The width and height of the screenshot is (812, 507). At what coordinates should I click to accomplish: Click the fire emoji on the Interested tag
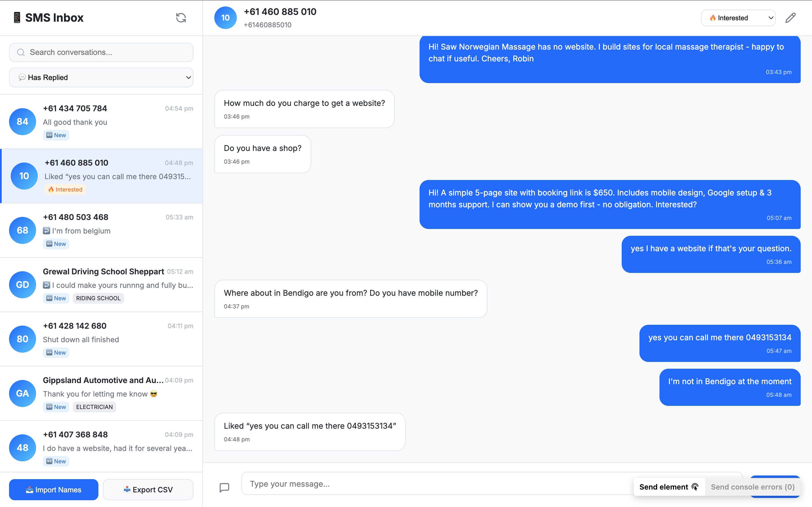pyautogui.click(x=51, y=190)
